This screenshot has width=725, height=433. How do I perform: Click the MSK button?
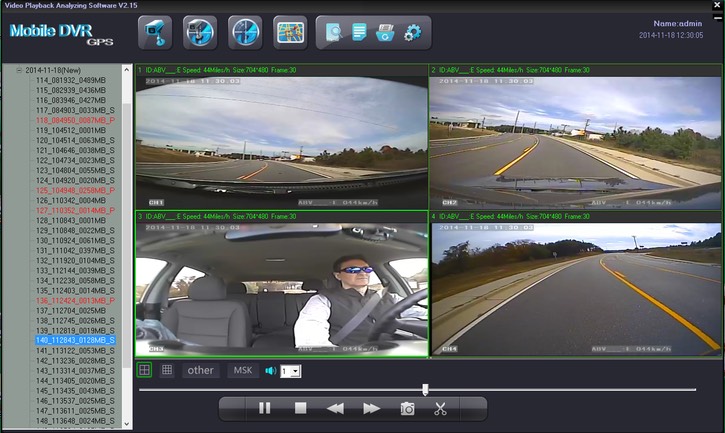[x=242, y=371]
